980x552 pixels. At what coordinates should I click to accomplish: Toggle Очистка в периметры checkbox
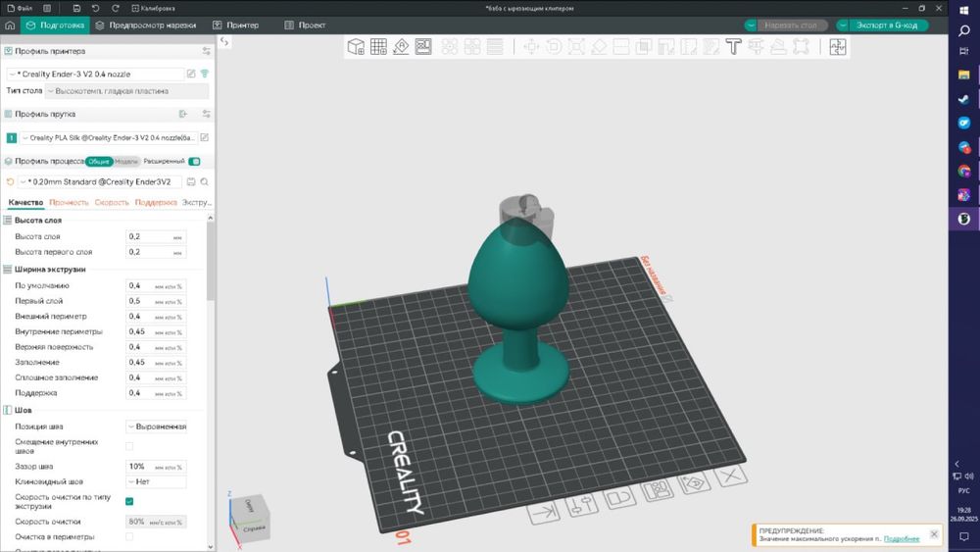point(129,537)
